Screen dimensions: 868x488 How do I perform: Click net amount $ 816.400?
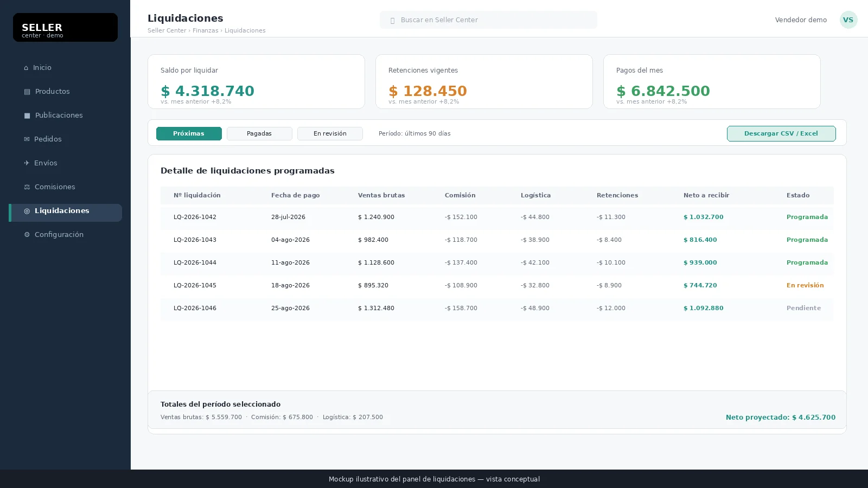click(700, 240)
